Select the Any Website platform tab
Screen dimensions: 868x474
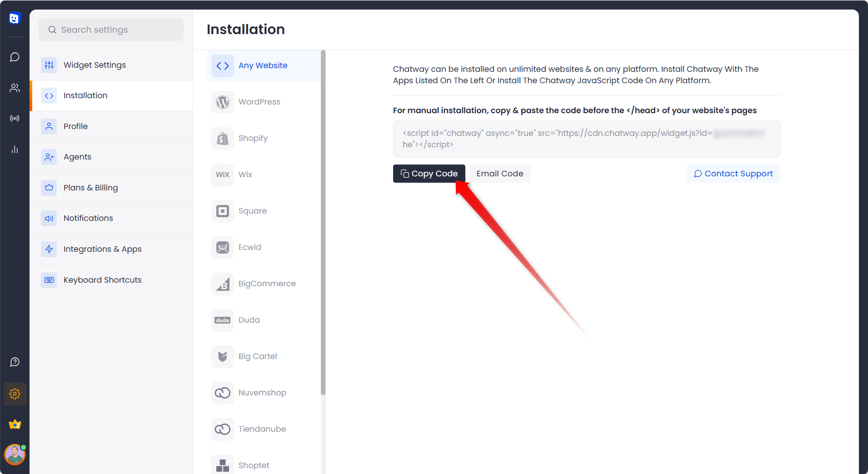[x=264, y=66]
